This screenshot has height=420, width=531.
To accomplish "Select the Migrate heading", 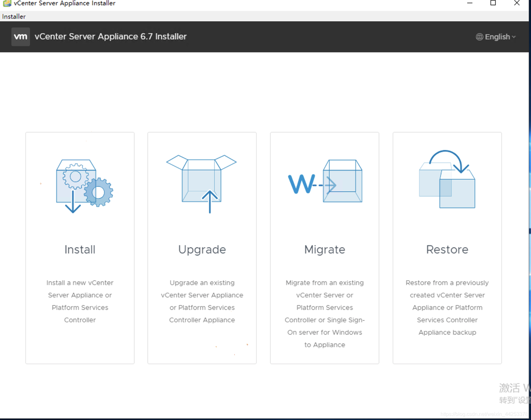I will (x=325, y=250).
